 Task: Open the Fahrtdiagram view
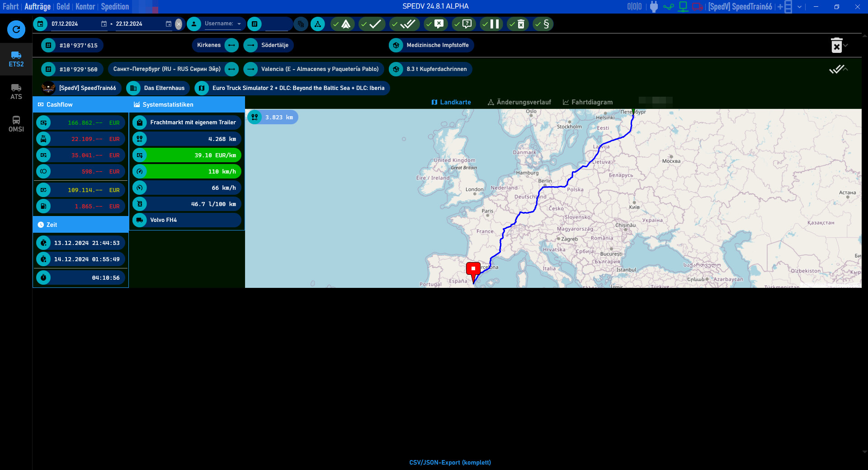pos(587,102)
